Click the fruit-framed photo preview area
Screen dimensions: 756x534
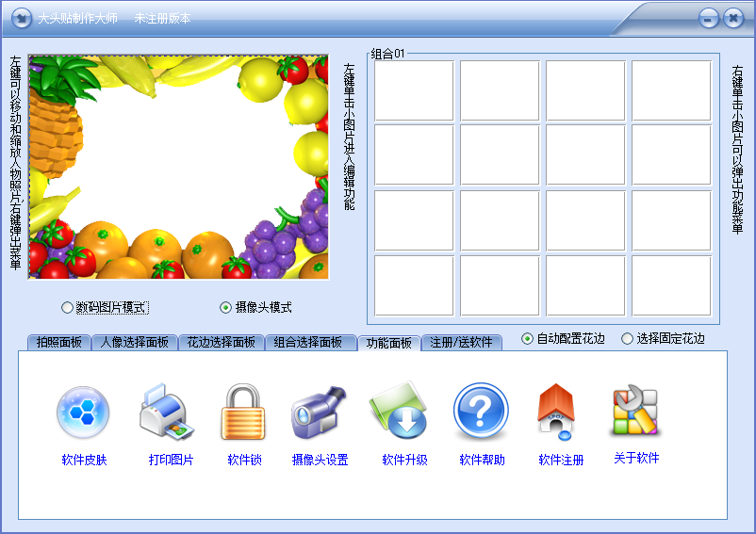click(x=178, y=167)
